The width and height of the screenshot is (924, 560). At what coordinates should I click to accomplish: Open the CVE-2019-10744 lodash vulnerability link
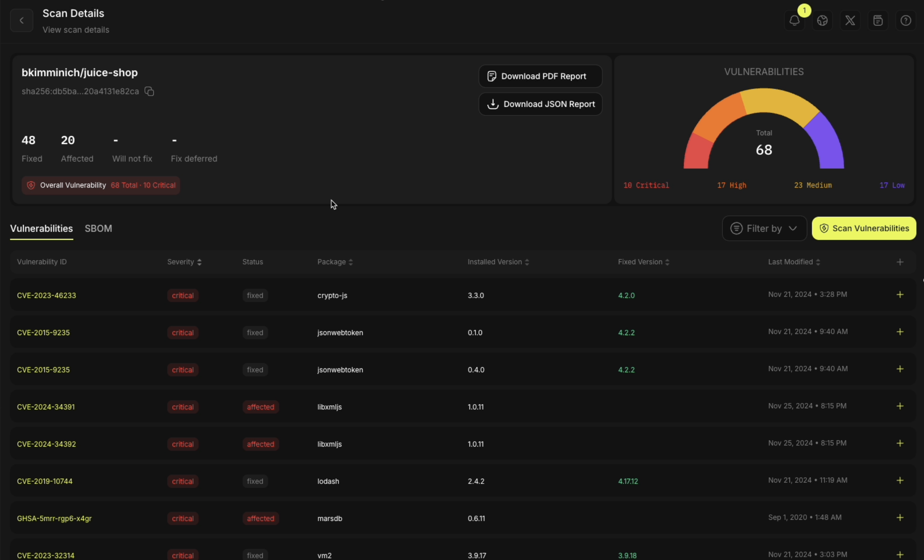point(45,481)
